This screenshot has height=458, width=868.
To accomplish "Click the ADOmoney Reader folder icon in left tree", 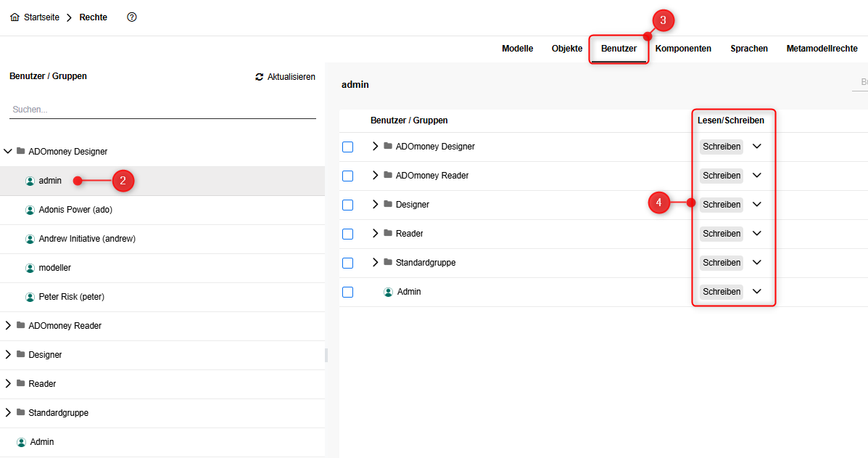I will point(21,325).
